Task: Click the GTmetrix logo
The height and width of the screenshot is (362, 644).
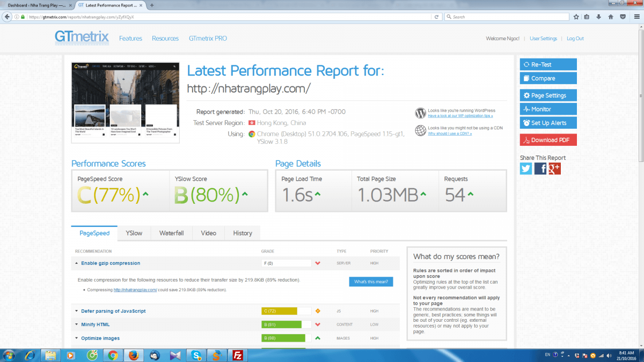Action: [x=82, y=37]
